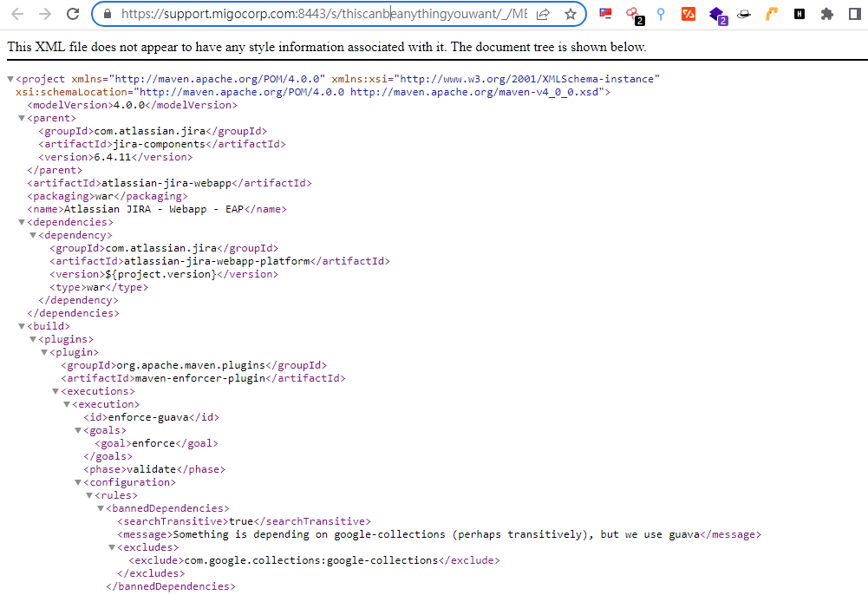The height and width of the screenshot is (595, 868).
Task: Click the ${project.version} value
Action: click(160, 274)
